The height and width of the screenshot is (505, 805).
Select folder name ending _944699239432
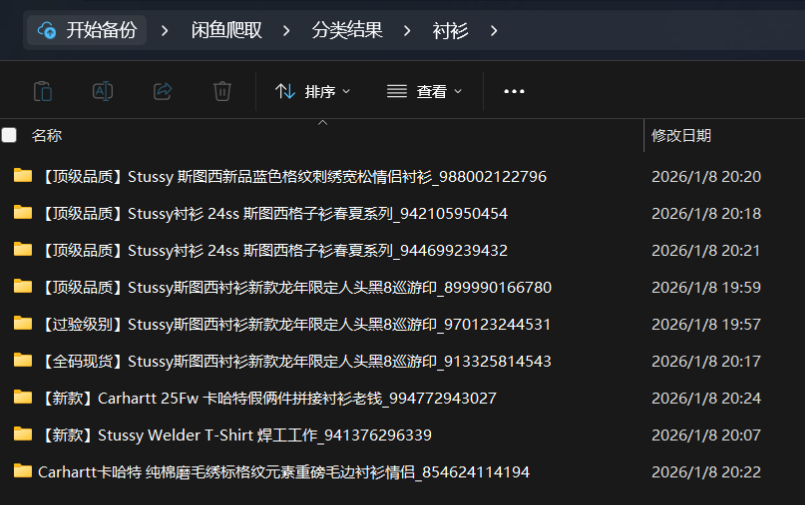273,250
